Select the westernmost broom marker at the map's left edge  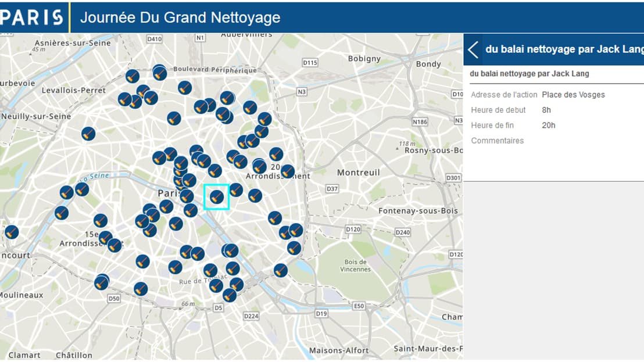coord(11,232)
